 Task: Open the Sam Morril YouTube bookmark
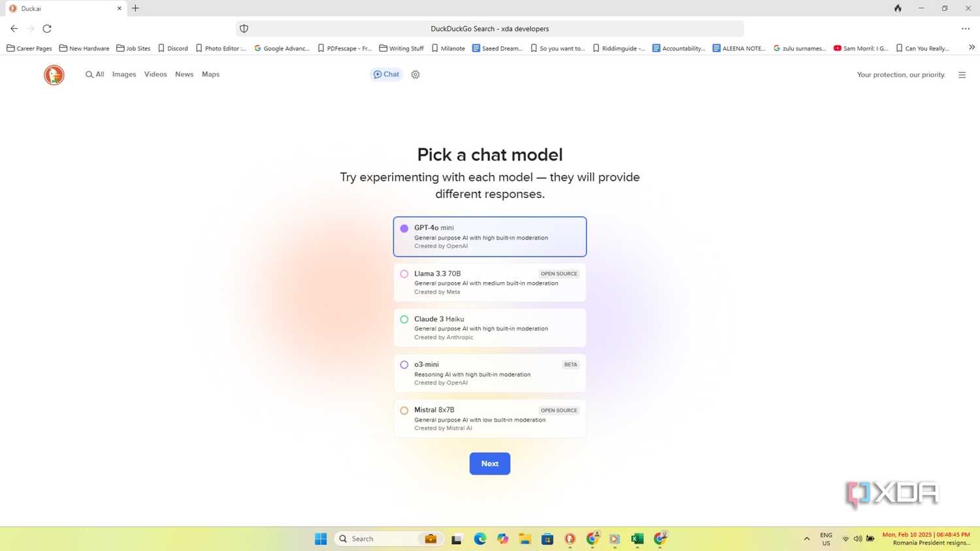coord(860,48)
